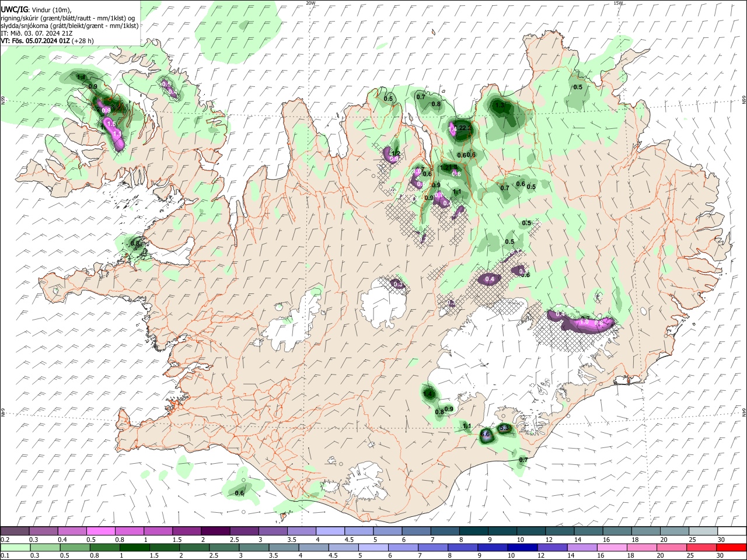Screen dimensions: 747x560
Task: Select the violet swatch between 14 and 16, lower scale
Action: pos(582,547)
